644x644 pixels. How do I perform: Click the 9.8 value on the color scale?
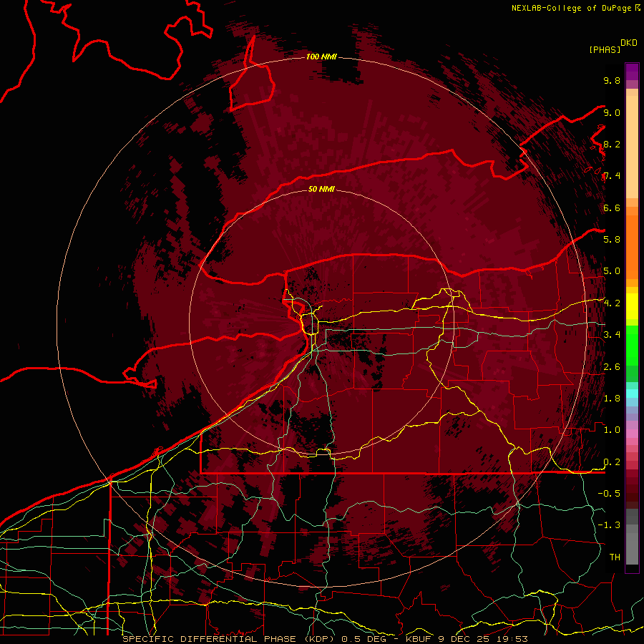tap(612, 81)
